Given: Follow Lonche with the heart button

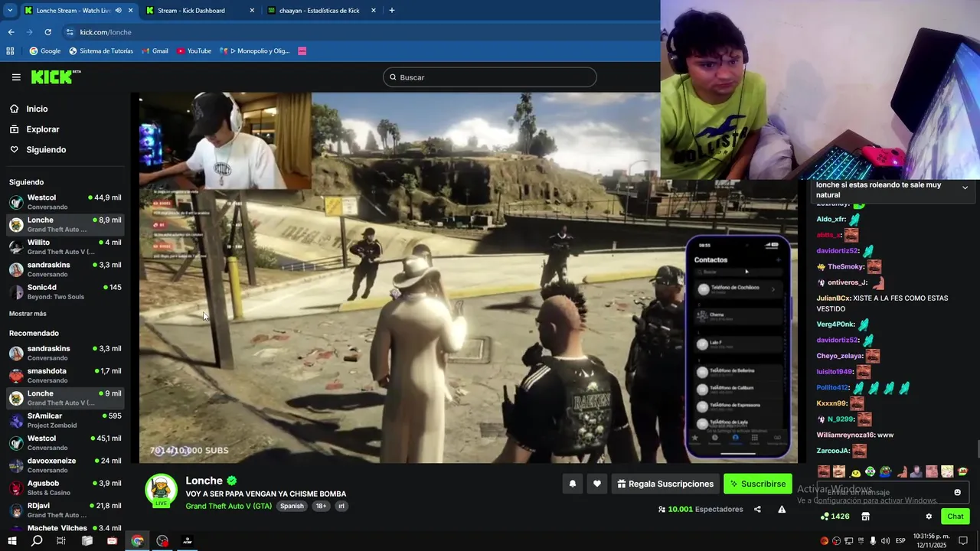Looking at the screenshot, I should pyautogui.click(x=597, y=484).
